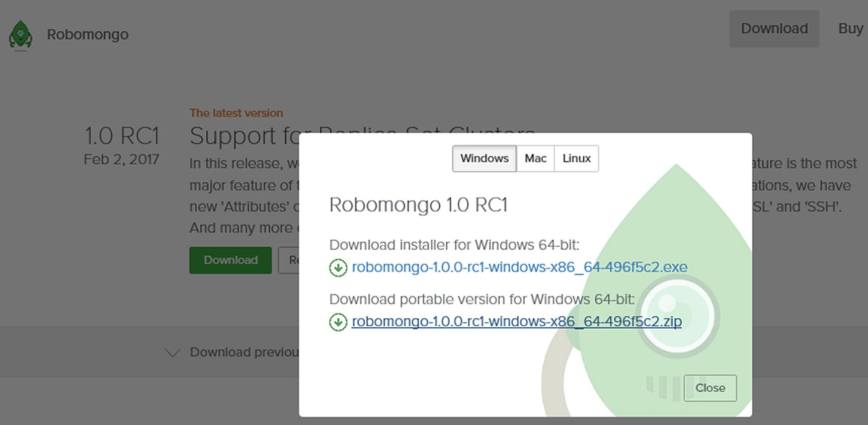Click the Robomongo 1.0 RC1 dialog heading
The image size is (868, 425).
(x=418, y=205)
